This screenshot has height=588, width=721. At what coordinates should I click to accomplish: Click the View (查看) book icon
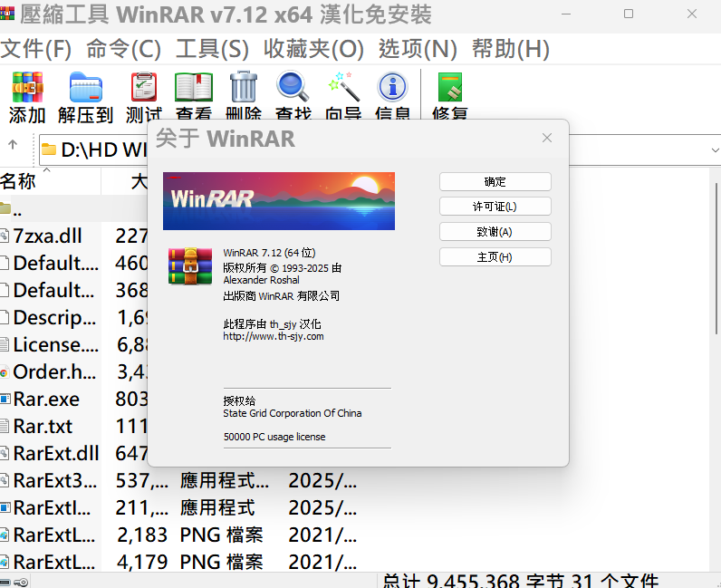point(194,87)
